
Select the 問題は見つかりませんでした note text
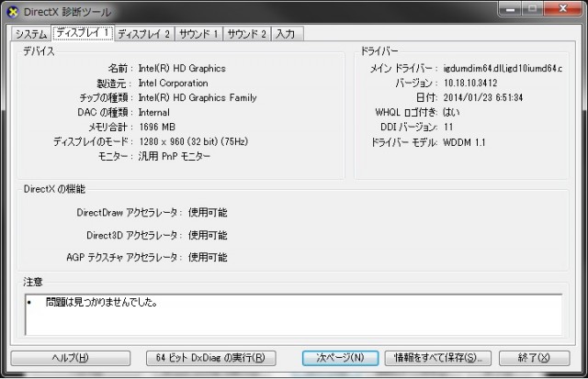click(x=101, y=302)
